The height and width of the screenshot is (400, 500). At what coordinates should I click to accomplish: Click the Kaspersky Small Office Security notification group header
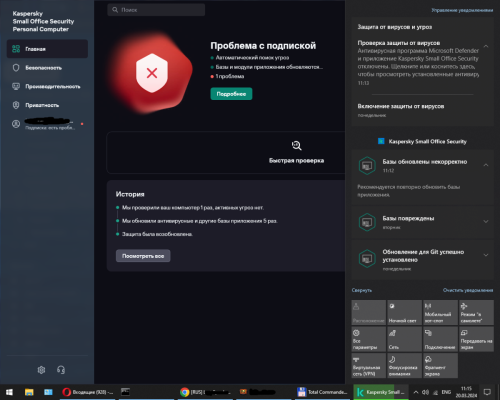pyautogui.click(x=422, y=141)
